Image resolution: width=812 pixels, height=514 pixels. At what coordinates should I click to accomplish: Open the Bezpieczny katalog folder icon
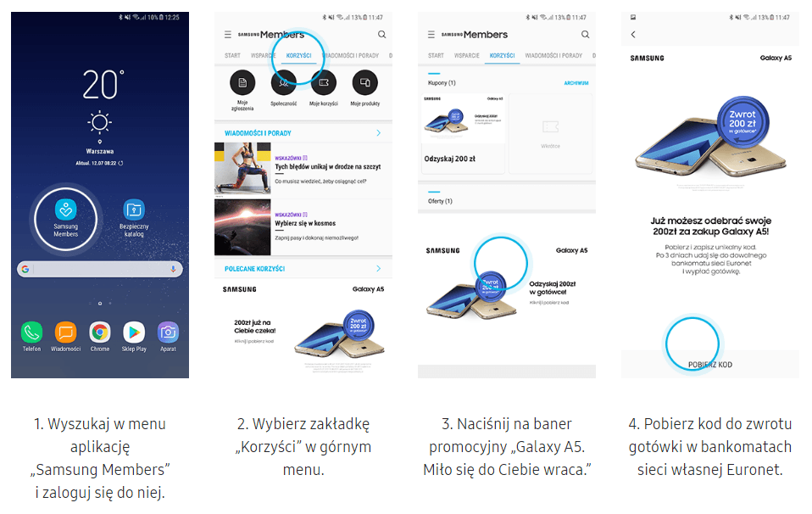[134, 210]
